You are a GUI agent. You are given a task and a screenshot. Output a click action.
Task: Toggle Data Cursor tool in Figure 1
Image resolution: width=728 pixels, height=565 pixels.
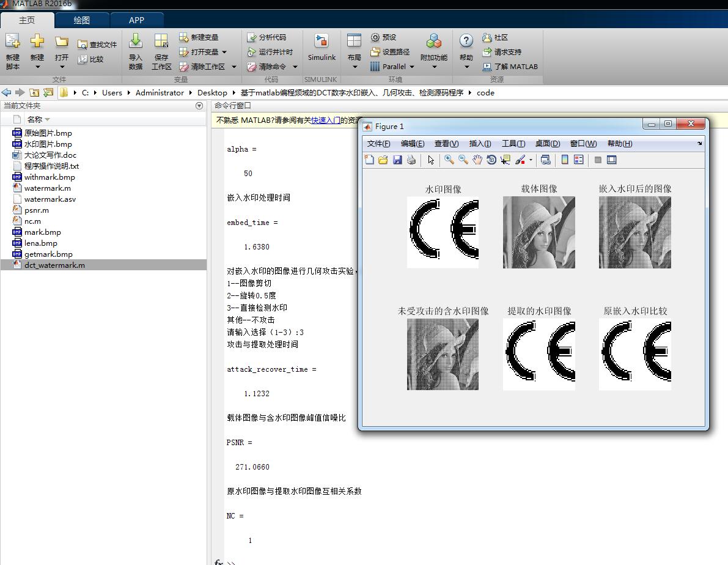click(x=506, y=160)
